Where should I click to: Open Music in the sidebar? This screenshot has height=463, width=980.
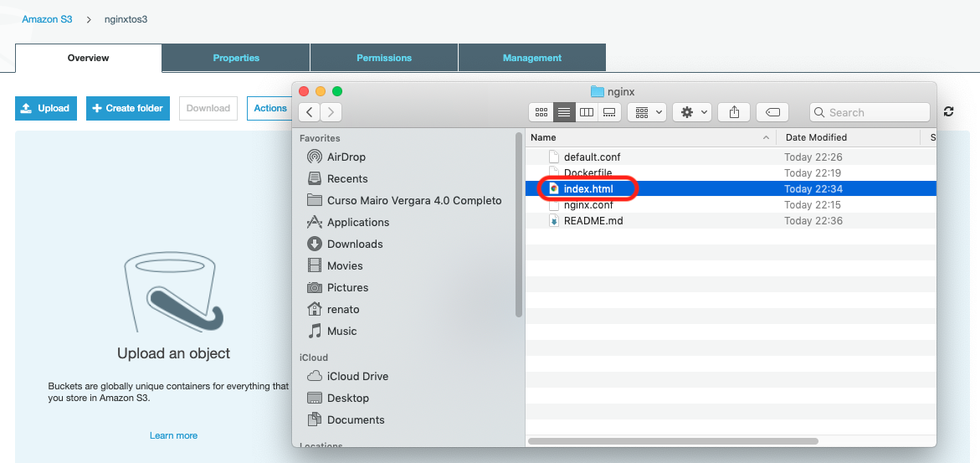pyautogui.click(x=332, y=331)
